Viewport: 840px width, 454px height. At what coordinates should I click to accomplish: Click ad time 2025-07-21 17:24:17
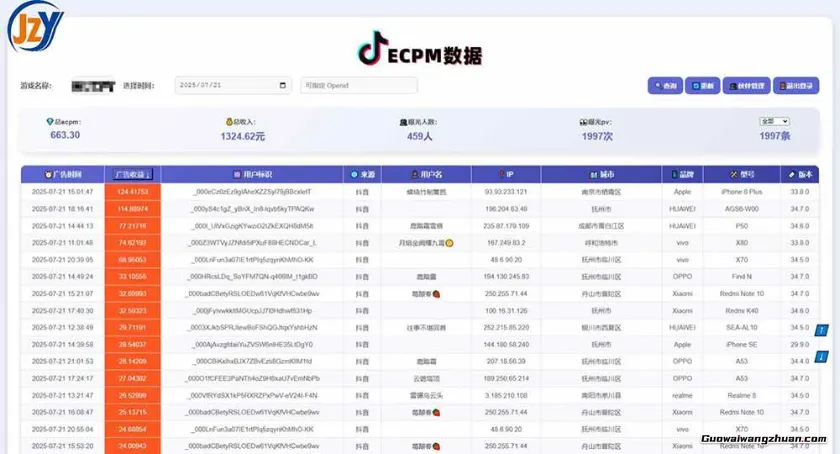click(x=62, y=378)
